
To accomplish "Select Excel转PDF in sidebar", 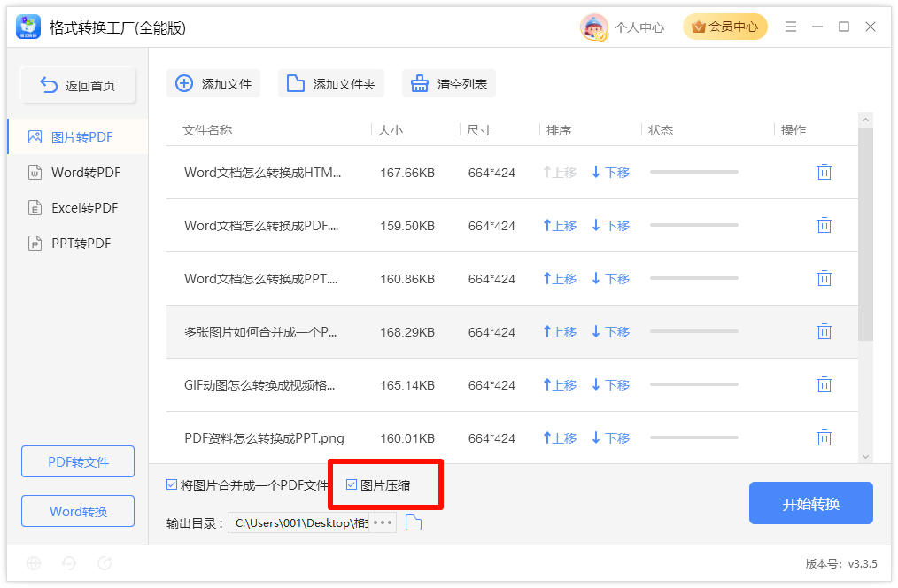I will [78, 208].
